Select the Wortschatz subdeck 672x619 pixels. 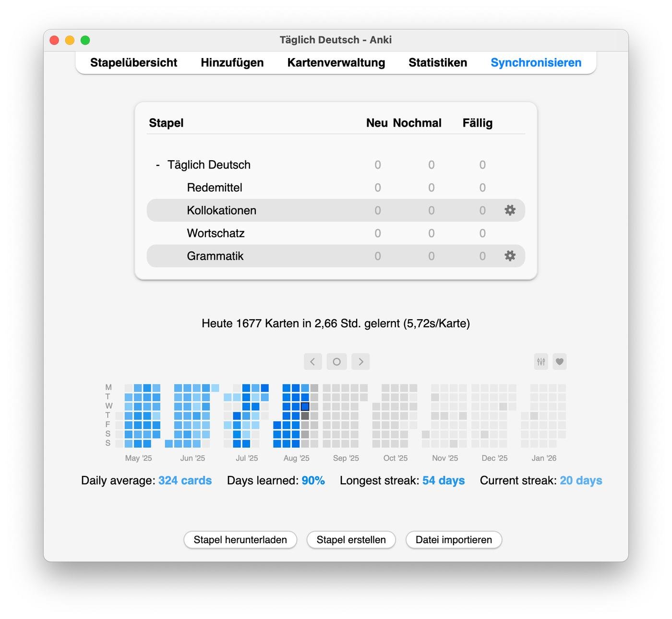tap(216, 233)
